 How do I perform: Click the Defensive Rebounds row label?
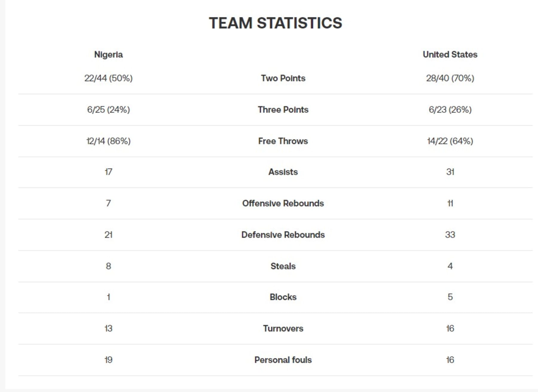283,235
